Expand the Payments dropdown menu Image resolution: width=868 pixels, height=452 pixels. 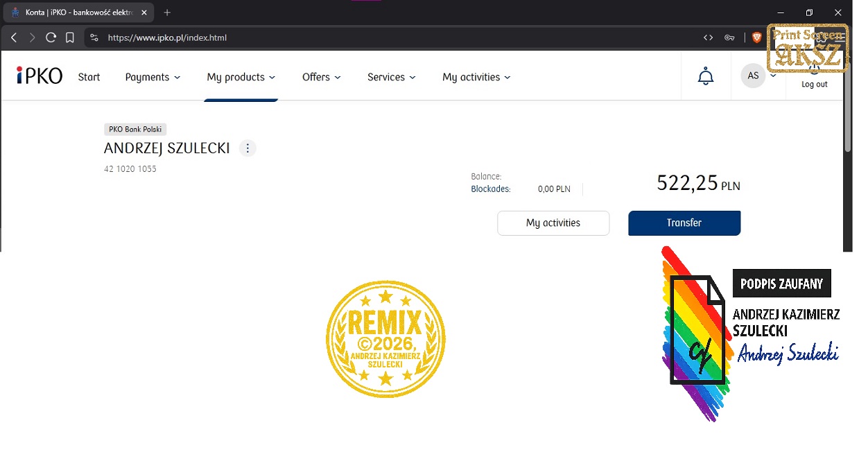[153, 77]
